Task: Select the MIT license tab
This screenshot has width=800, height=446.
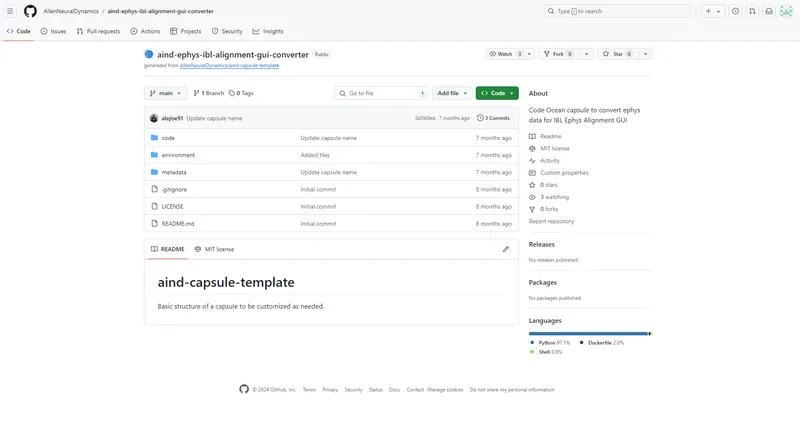Action: point(214,249)
